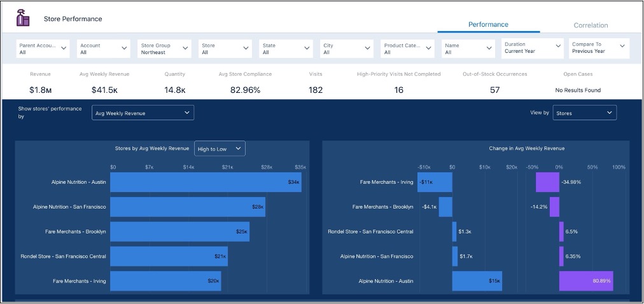This screenshot has height=304, width=644.
Task: Switch to the Correlation tab
Action: (591, 25)
